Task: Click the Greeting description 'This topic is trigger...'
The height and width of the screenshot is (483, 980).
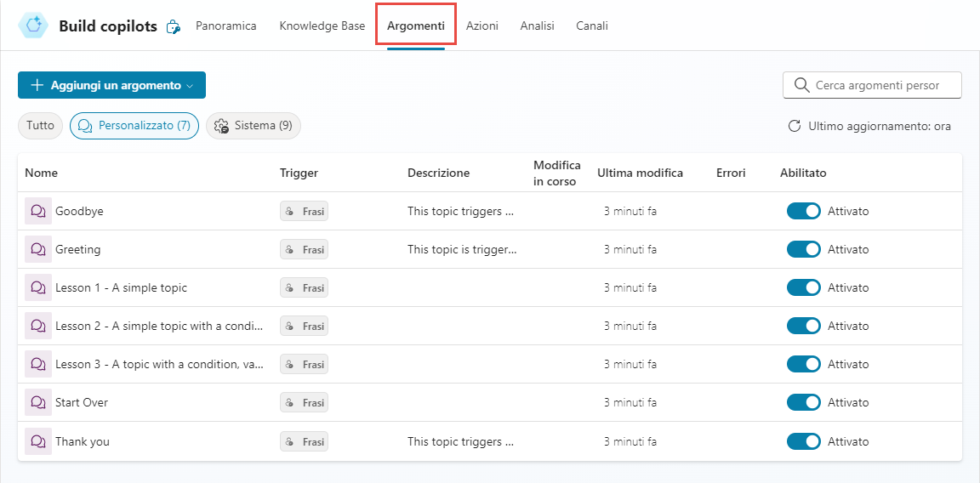Action: pos(463,249)
